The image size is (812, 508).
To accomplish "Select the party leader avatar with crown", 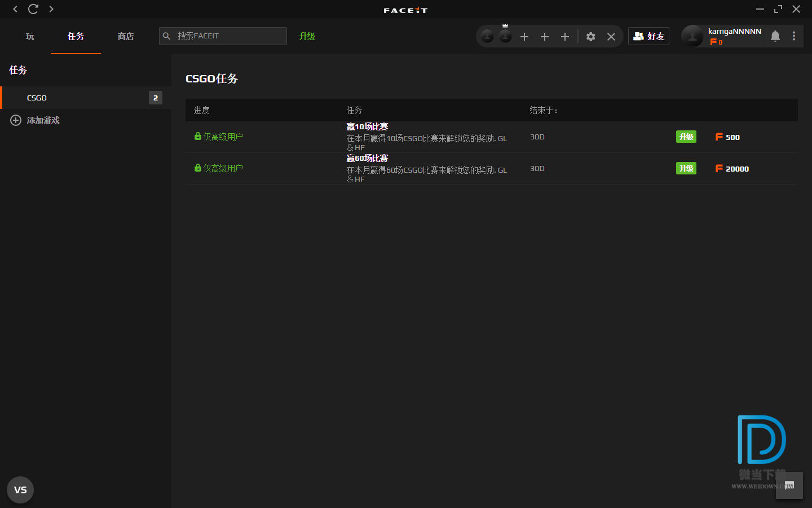I will 505,36.
